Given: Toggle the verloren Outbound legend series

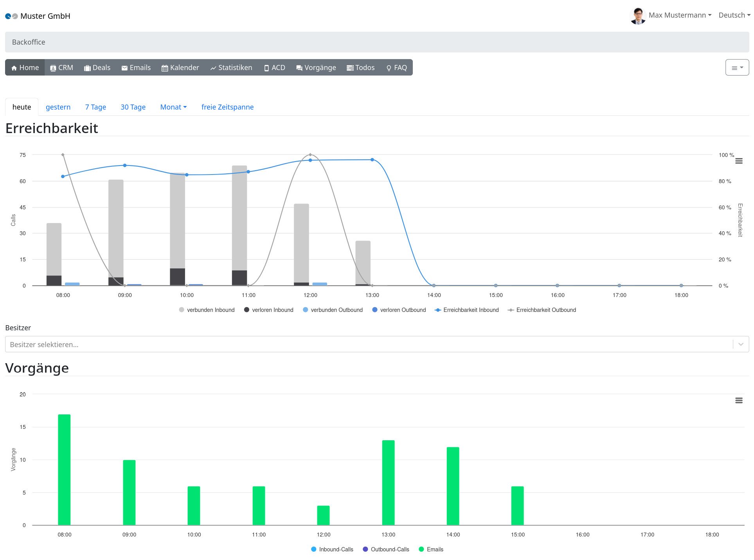Looking at the screenshot, I should (399, 310).
